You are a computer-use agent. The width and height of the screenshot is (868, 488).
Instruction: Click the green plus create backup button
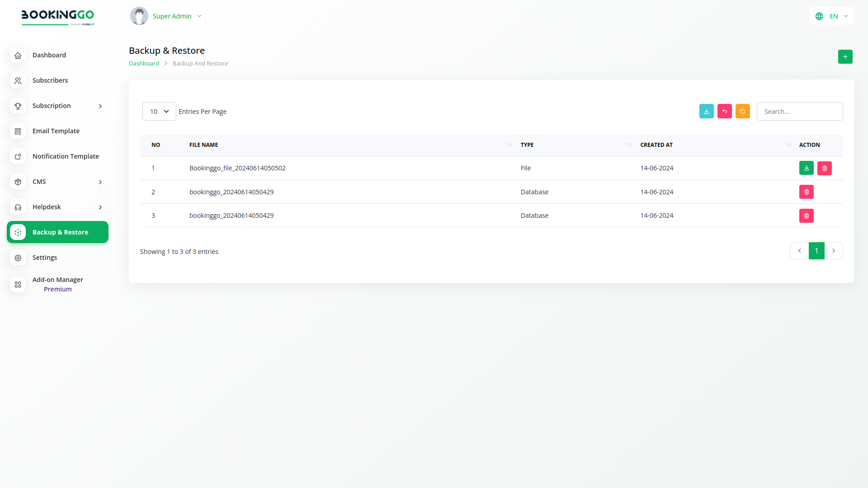coord(845,57)
